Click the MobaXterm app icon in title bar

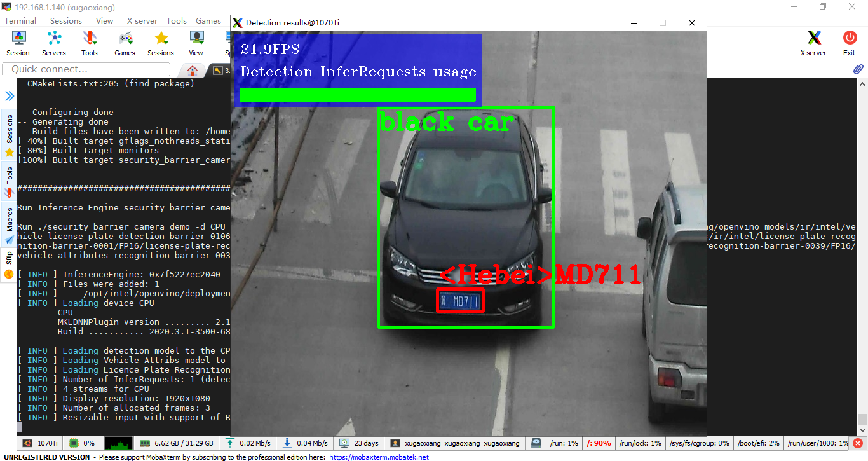7,6
